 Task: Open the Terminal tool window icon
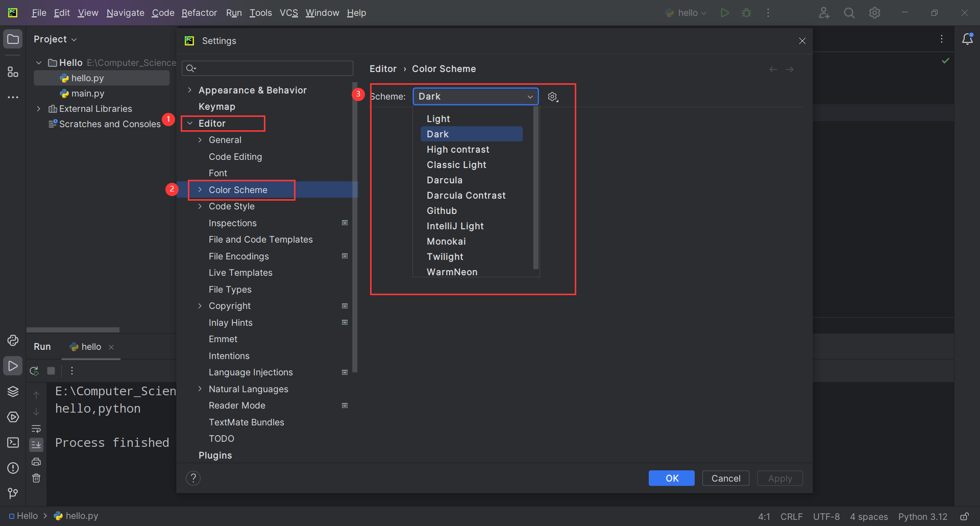click(13, 443)
